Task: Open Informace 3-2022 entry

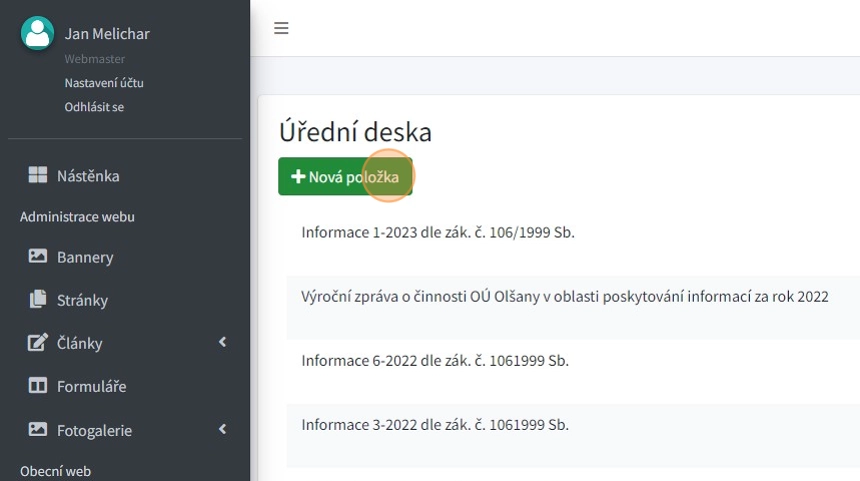Action: point(435,425)
